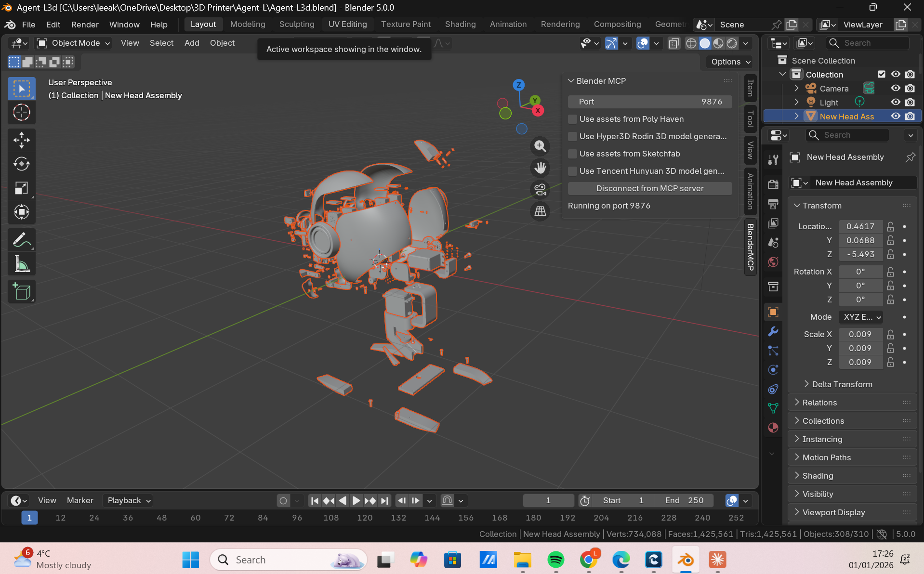Expand the Relations panel
The image size is (924, 574).
point(819,403)
